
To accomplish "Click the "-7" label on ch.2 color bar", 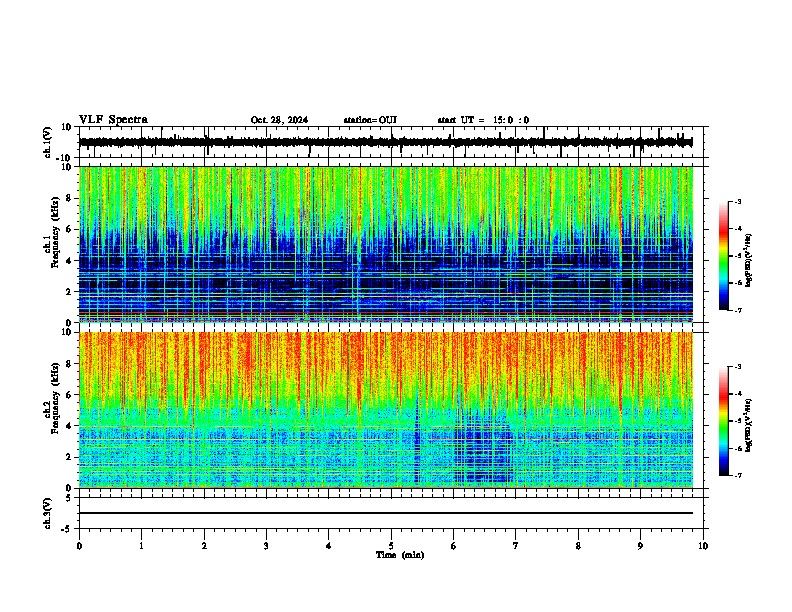I will point(737,475).
